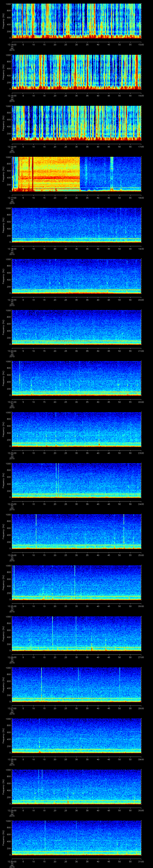Click the 12:21:00 start time label
The height and width of the screenshot is (868, 153).
point(12,402)
